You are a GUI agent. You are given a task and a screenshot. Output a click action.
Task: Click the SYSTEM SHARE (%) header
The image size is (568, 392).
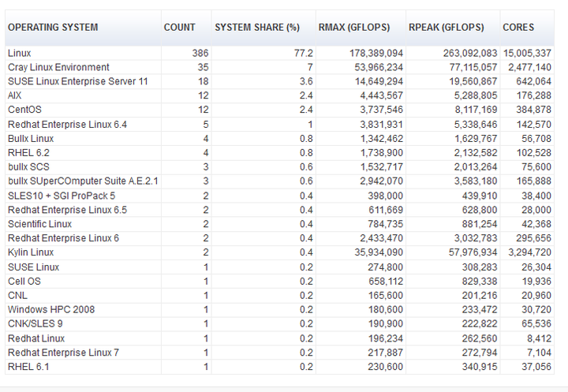coord(257,28)
